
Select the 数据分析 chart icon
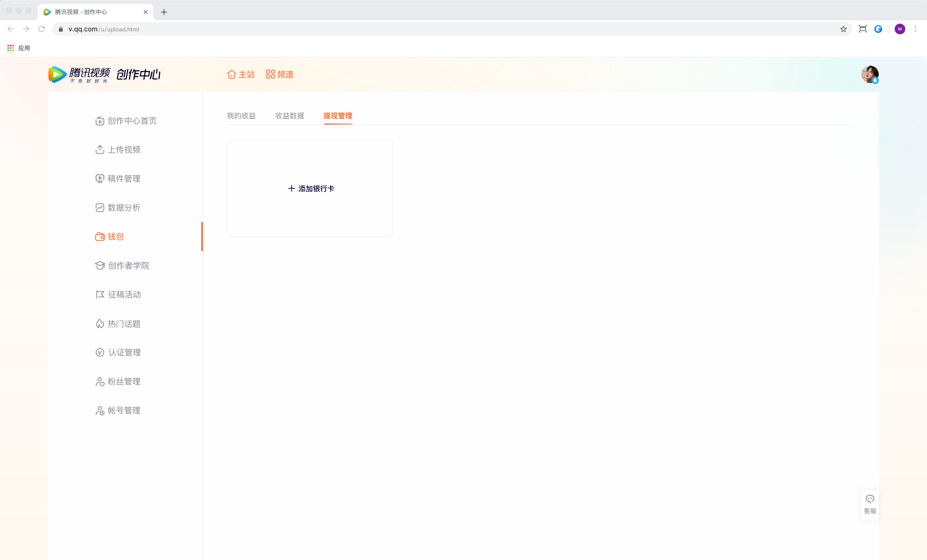coord(100,208)
